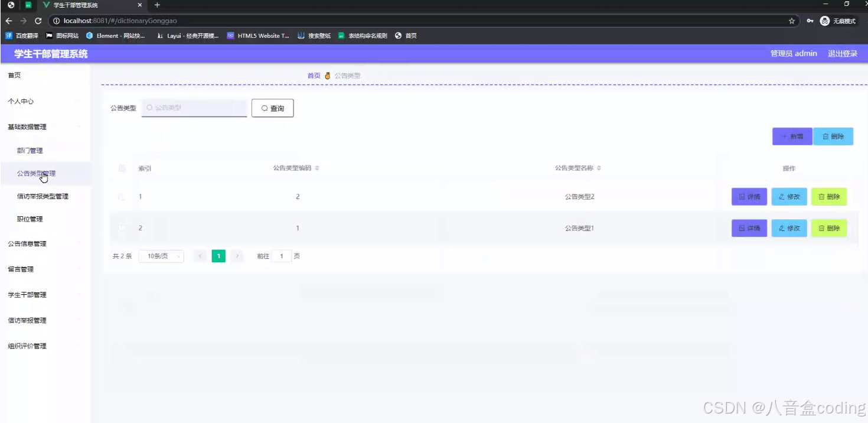Click the 公告类型1 name cell
The image size is (868, 423).
pyautogui.click(x=579, y=228)
